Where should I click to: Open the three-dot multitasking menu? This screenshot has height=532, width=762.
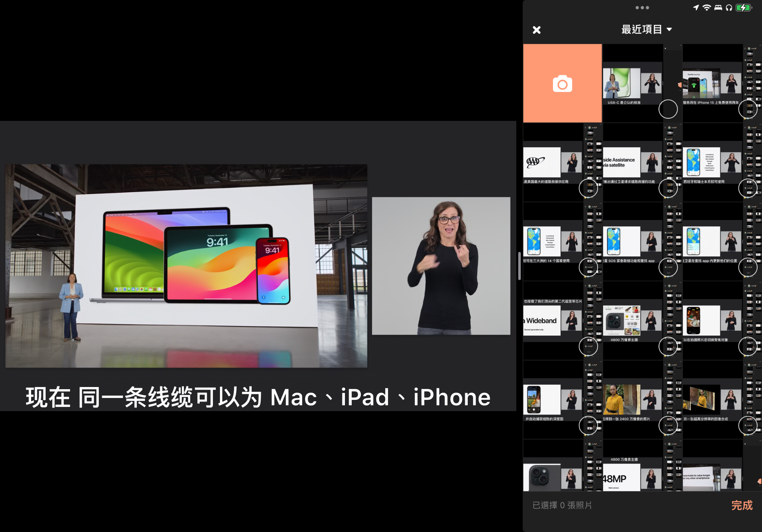tap(642, 7)
